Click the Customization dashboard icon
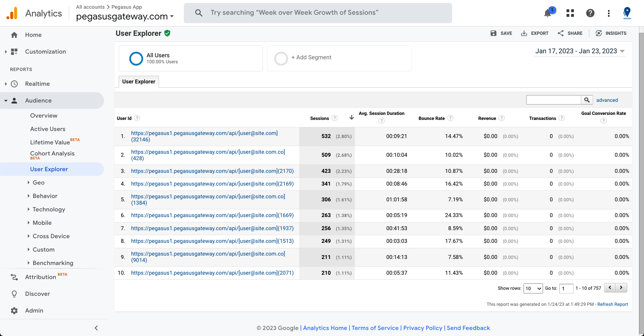 click(14, 52)
